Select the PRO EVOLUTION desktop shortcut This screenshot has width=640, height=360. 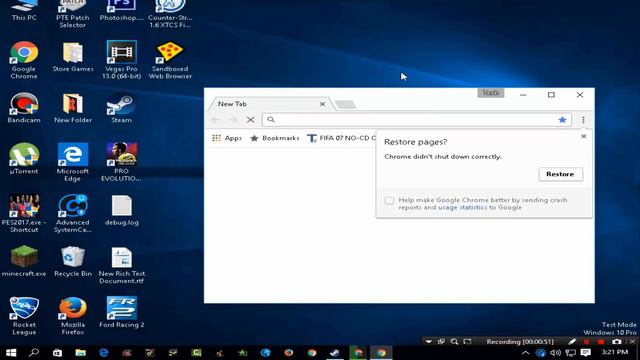[122, 162]
